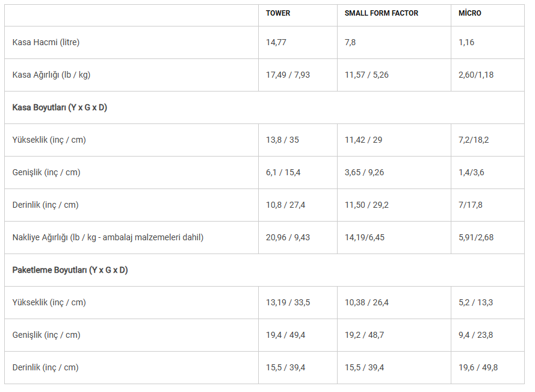Select Small Form Factor width 3,65 / 9,26
535x392 pixels.
pyautogui.click(x=364, y=172)
